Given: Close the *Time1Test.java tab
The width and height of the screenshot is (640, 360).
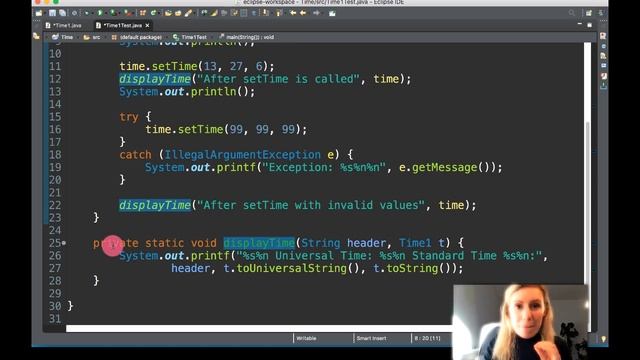Looking at the screenshot, I should [x=147, y=25].
